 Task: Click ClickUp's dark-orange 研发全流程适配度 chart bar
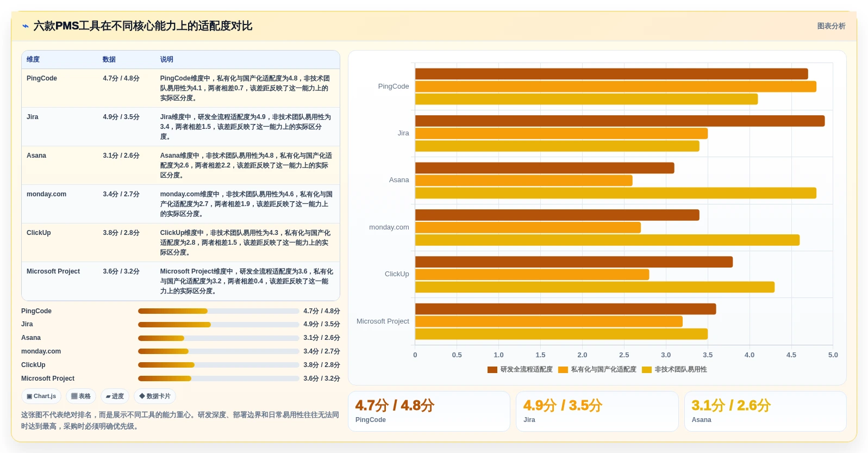(x=574, y=262)
